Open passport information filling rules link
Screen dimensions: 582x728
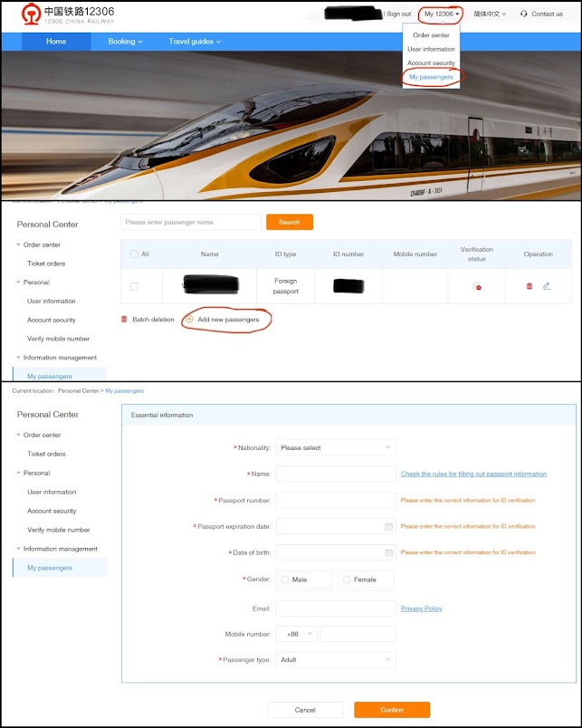[473, 474]
